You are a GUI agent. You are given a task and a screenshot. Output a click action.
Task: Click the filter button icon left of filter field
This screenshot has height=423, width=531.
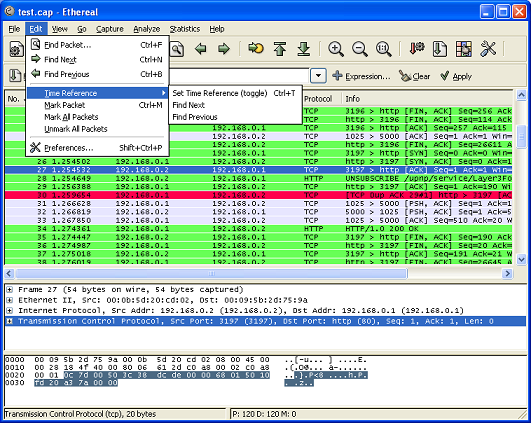15,75
